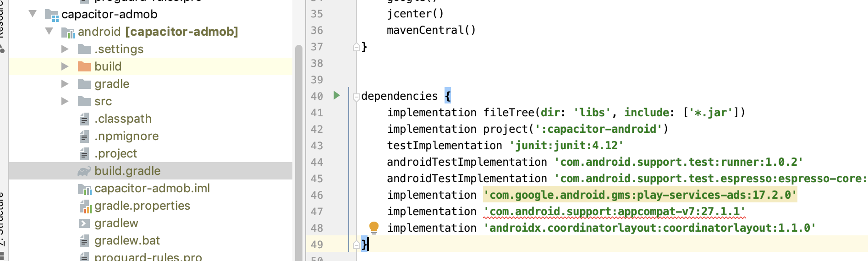Click the closing brace on line 49
Image resolution: width=868 pixels, height=261 pixels.
coord(364,245)
